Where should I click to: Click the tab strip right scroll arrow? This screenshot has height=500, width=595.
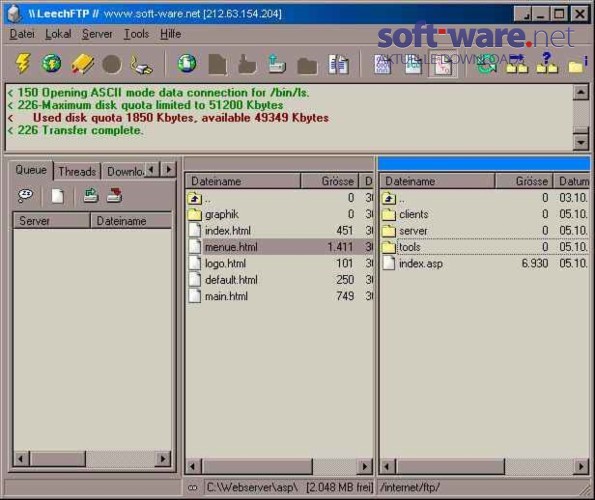(168, 170)
